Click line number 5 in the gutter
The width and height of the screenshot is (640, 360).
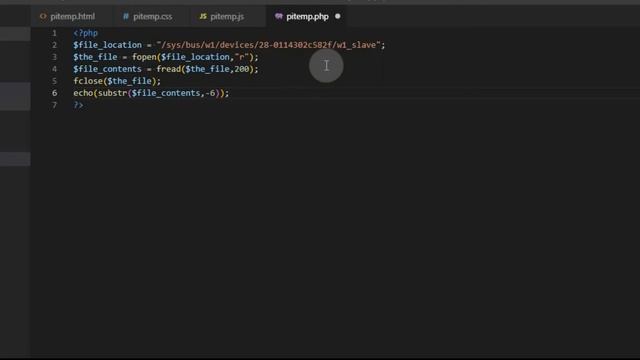(54, 81)
